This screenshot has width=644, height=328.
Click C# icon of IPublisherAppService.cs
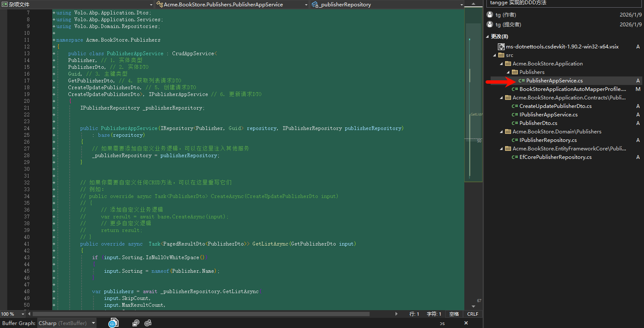click(515, 115)
